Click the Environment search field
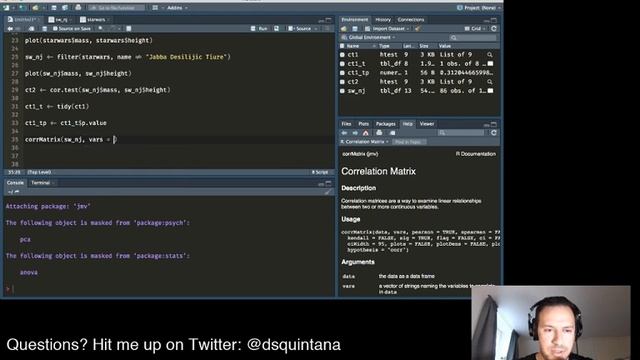 [x=473, y=38]
